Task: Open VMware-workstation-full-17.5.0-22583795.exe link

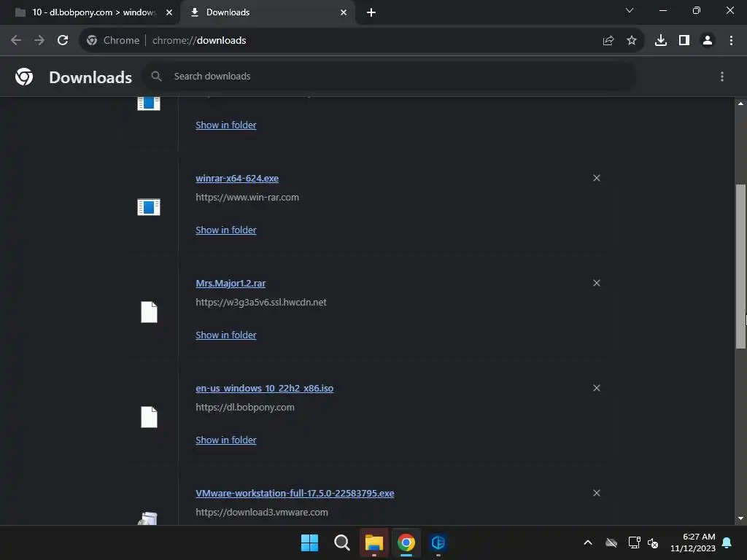Action: click(295, 494)
